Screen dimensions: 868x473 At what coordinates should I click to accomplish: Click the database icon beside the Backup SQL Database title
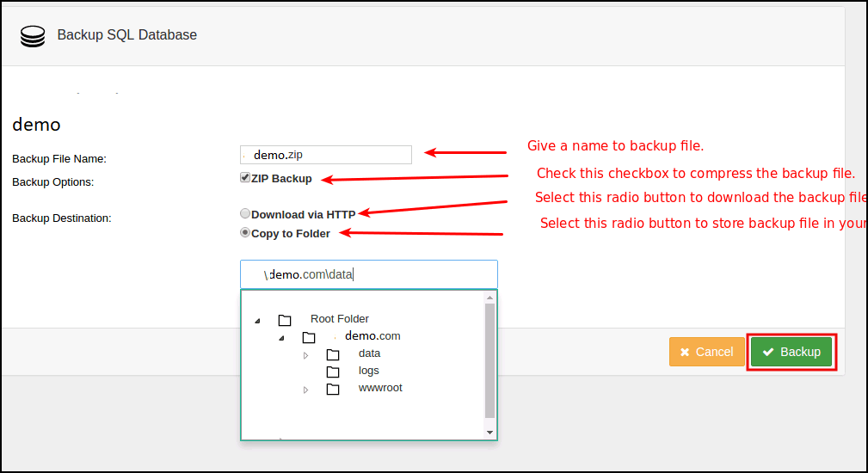coord(33,35)
